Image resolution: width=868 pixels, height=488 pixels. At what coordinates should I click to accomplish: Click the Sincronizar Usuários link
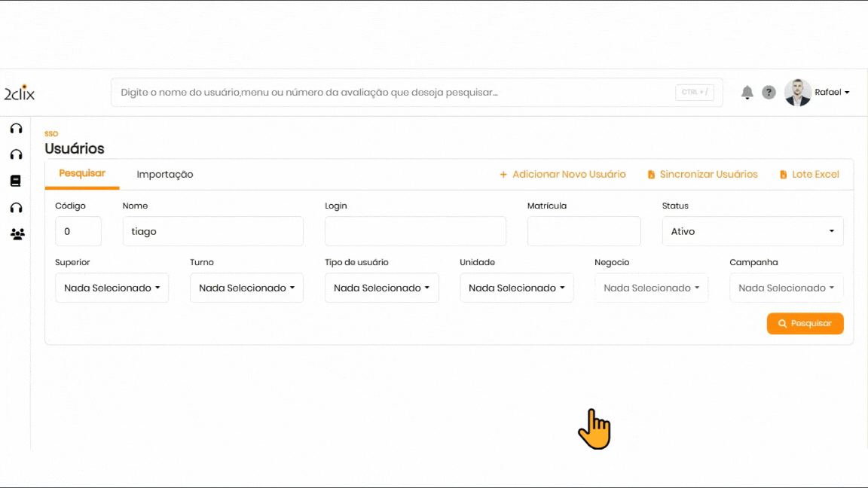tap(702, 175)
